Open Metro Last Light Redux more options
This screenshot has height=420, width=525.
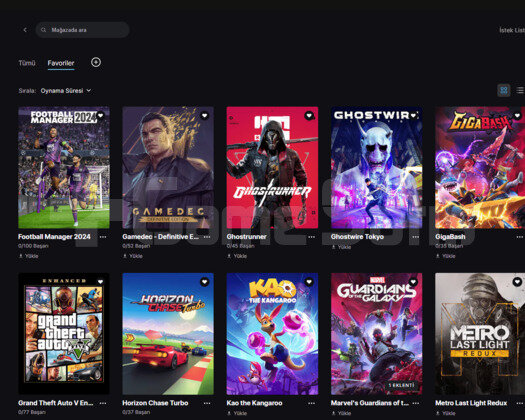(x=520, y=403)
